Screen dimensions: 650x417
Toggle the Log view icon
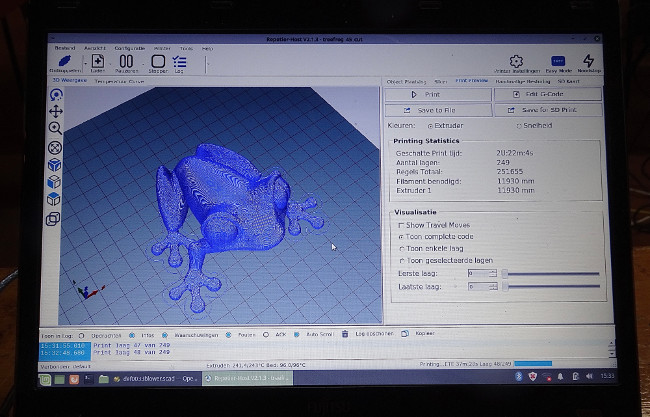180,63
